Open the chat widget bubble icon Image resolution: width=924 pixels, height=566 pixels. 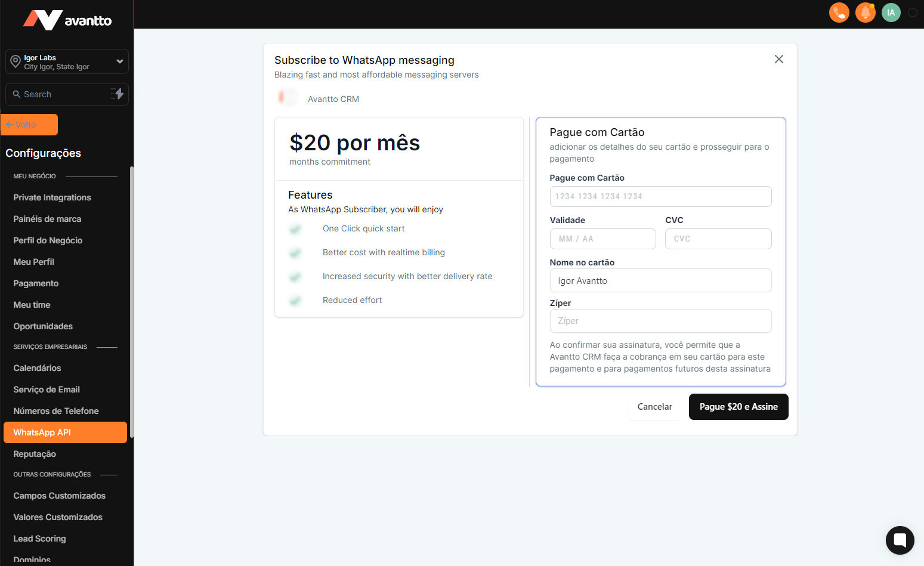click(900, 540)
